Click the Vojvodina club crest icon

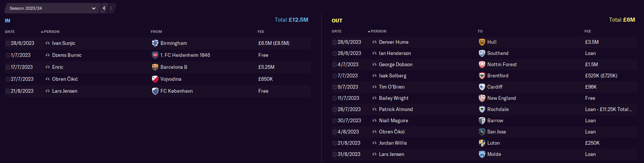[x=155, y=79]
